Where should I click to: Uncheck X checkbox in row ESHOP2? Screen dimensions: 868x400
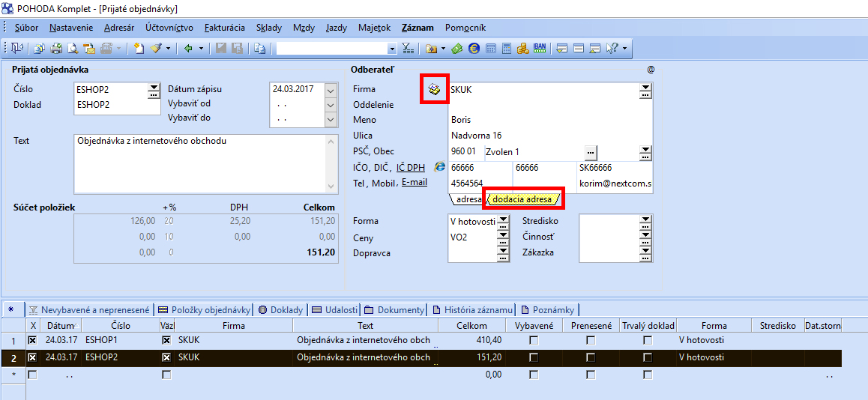[x=33, y=357]
